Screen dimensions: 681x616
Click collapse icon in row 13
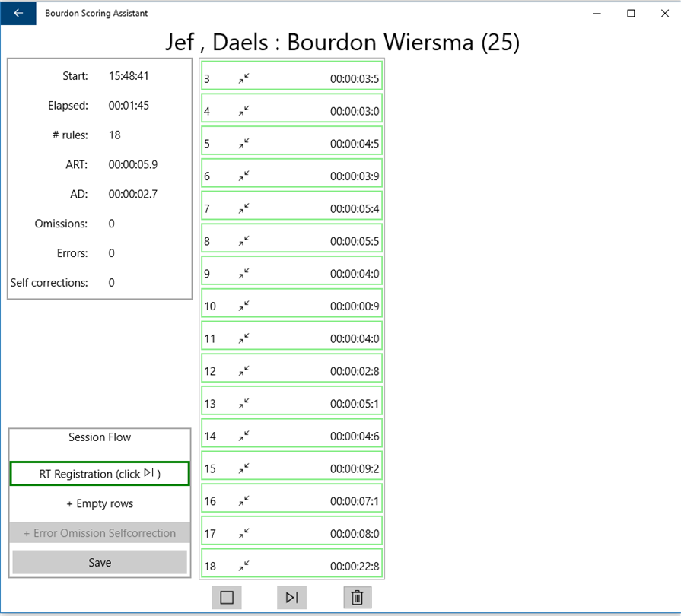(243, 404)
